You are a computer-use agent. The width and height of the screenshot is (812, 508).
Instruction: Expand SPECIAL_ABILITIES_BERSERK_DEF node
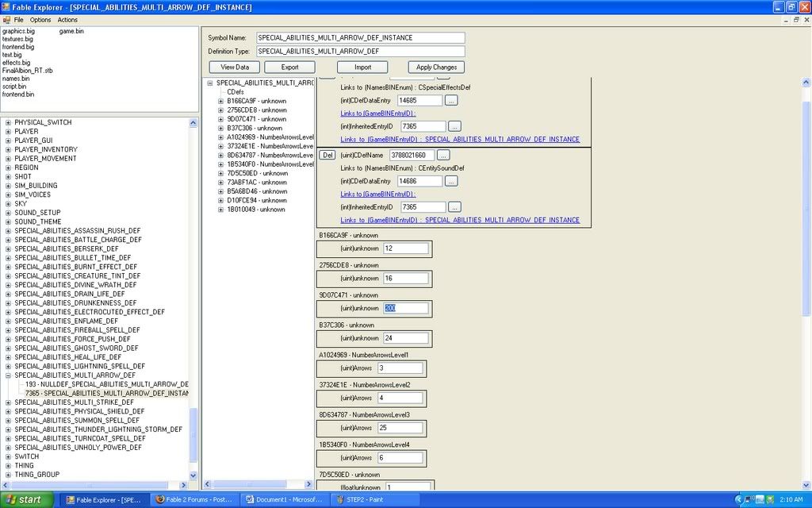point(8,248)
